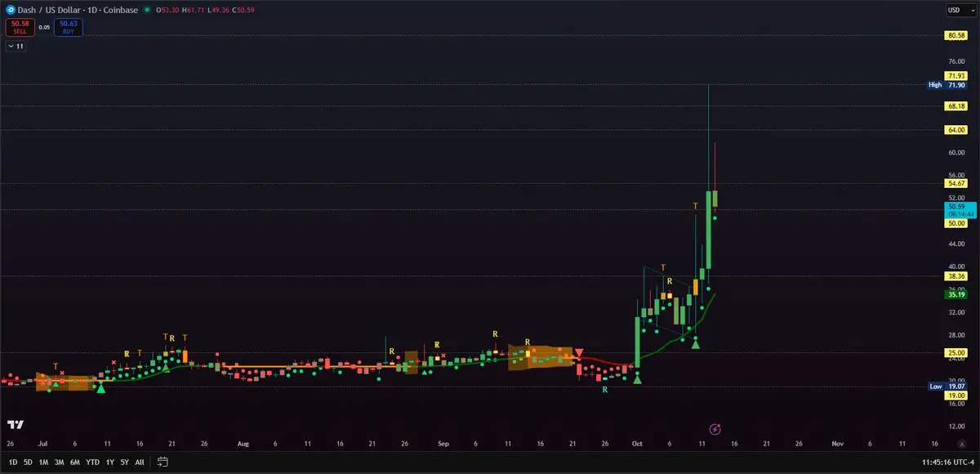Image resolution: width=980 pixels, height=474 pixels.
Task: Click the low value L49.36 in header
Action: [218, 10]
